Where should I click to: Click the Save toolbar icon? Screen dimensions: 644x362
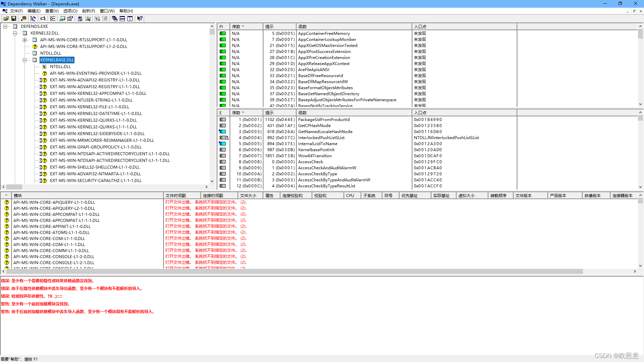(x=14, y=19)
